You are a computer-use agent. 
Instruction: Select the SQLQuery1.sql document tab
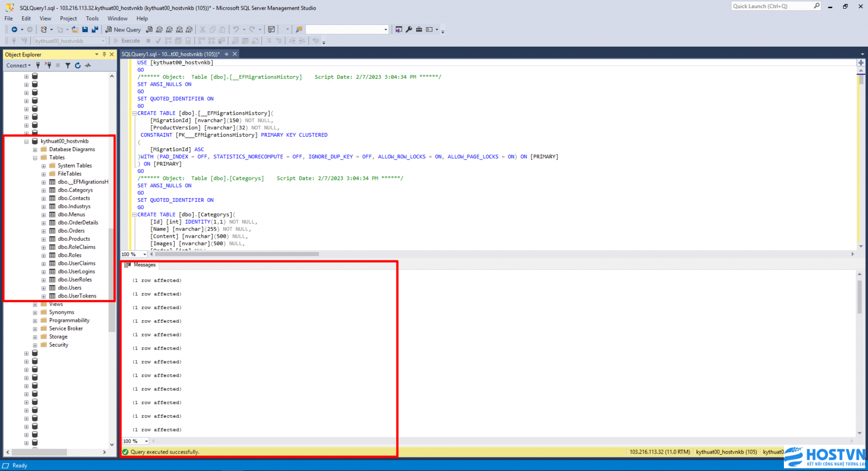pos(170,54)
